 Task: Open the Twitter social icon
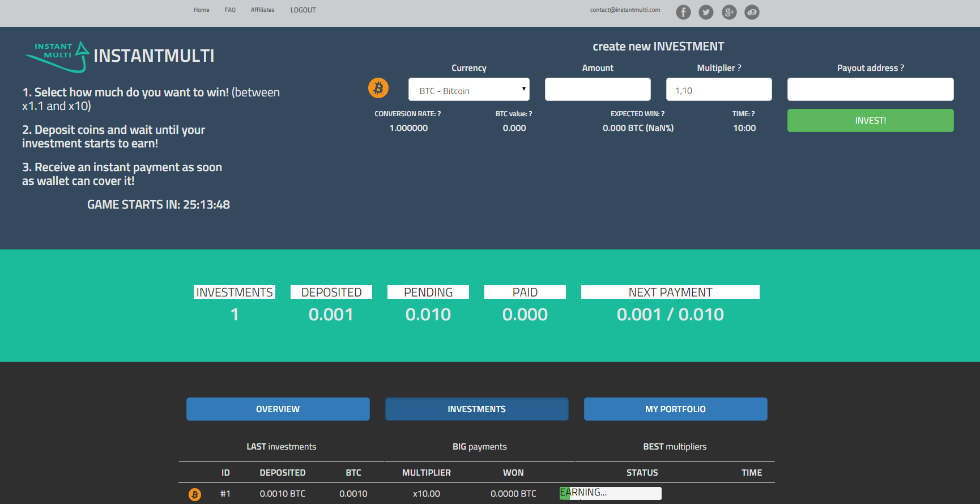point(706,12)
